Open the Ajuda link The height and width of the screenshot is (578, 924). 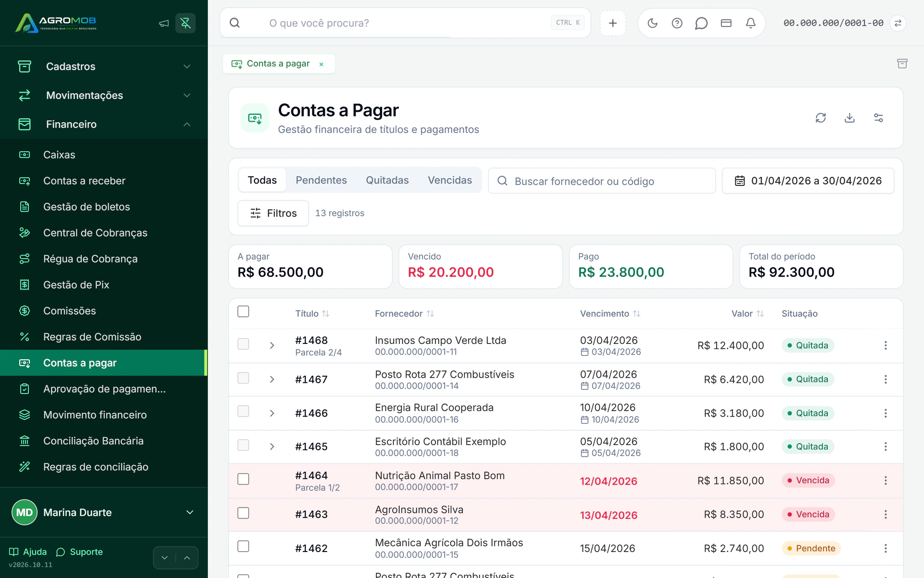[28, 552]
